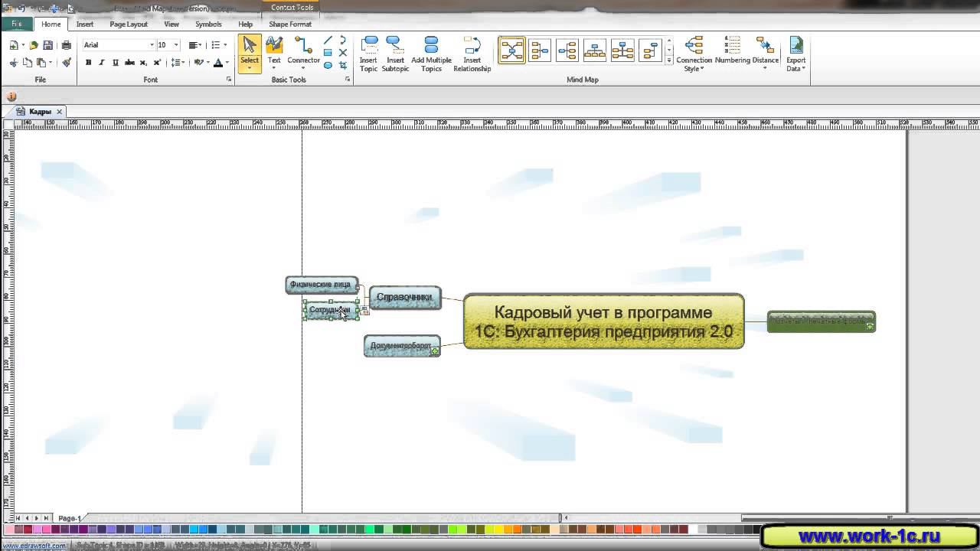
Task: Pick the white swatch in color palette
Action: (x=693, y=530)
